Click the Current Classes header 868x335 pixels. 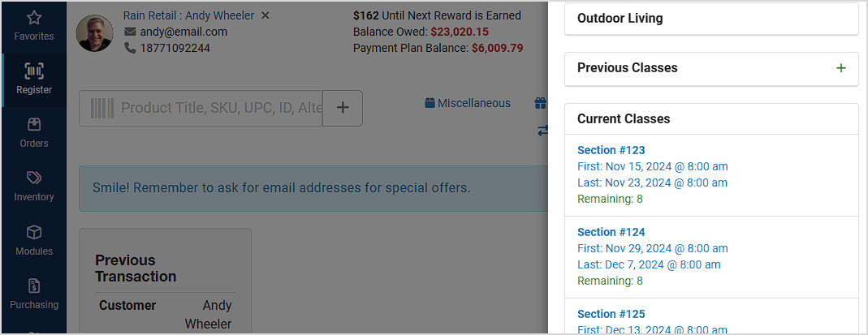[x=711, y=119]
